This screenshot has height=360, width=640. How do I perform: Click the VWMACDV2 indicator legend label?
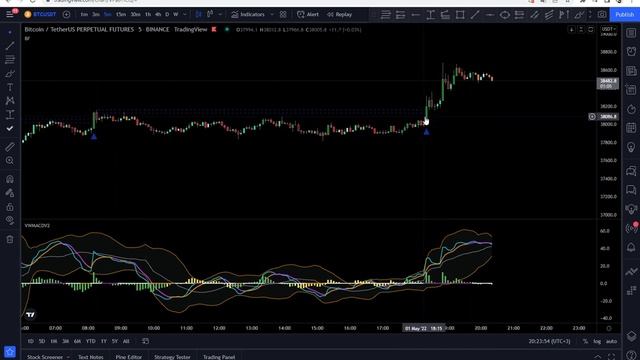pos(37,225)
